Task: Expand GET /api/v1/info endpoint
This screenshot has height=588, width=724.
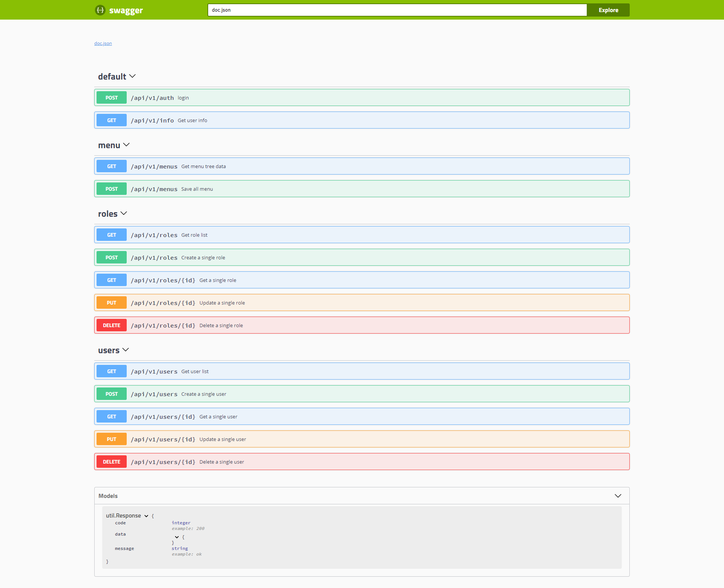Action: point(361,120)
